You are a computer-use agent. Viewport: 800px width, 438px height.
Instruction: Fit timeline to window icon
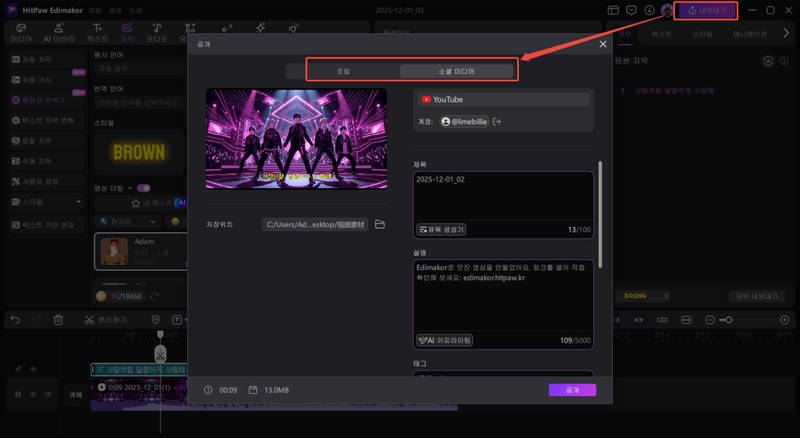(x=686, y=320)
